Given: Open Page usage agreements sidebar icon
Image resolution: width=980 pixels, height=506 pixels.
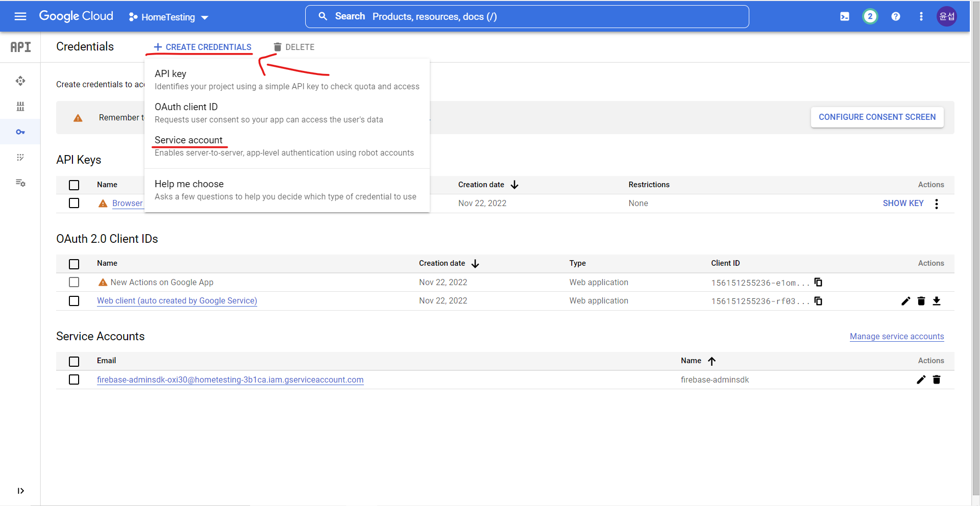Looking at the screenshot, I should pyautogui.click(x=20, y=183).
